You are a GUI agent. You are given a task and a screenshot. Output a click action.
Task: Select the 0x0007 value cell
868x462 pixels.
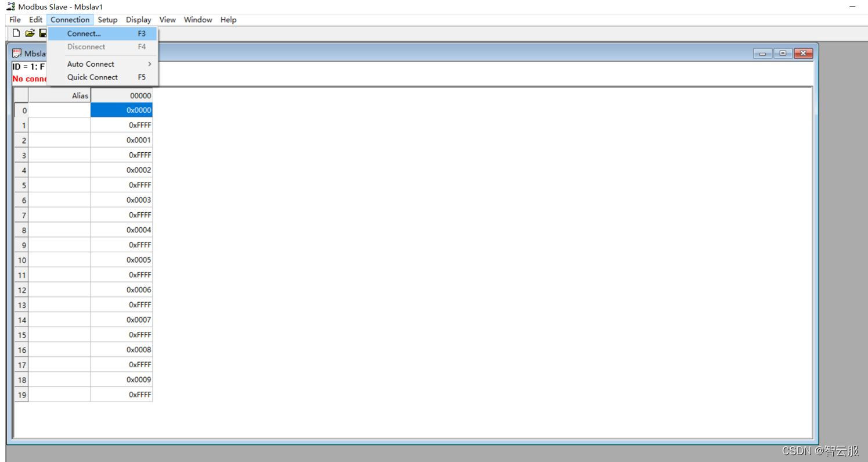click(121, 320)
